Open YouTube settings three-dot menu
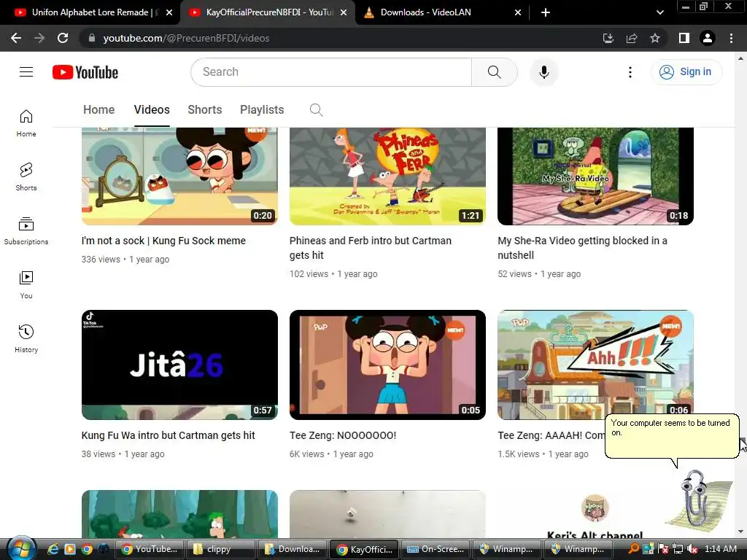Screen dimensions: 747x560 click(x=630, y=72)
